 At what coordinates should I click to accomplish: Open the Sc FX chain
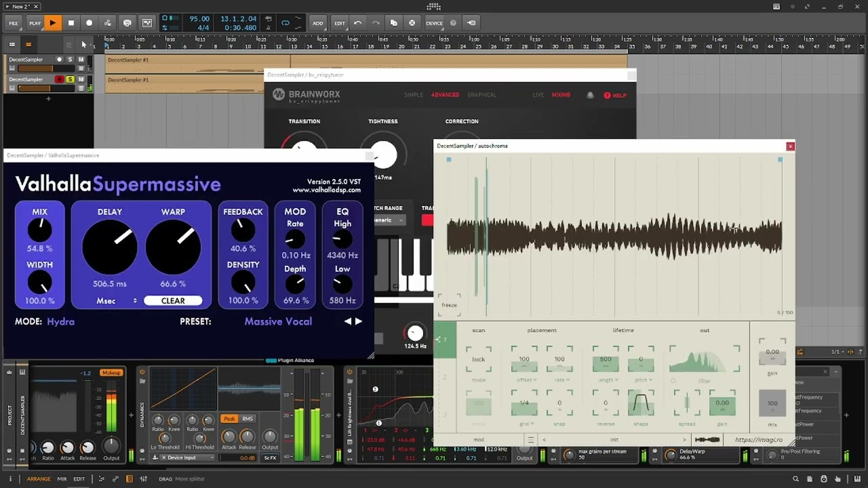270,458
